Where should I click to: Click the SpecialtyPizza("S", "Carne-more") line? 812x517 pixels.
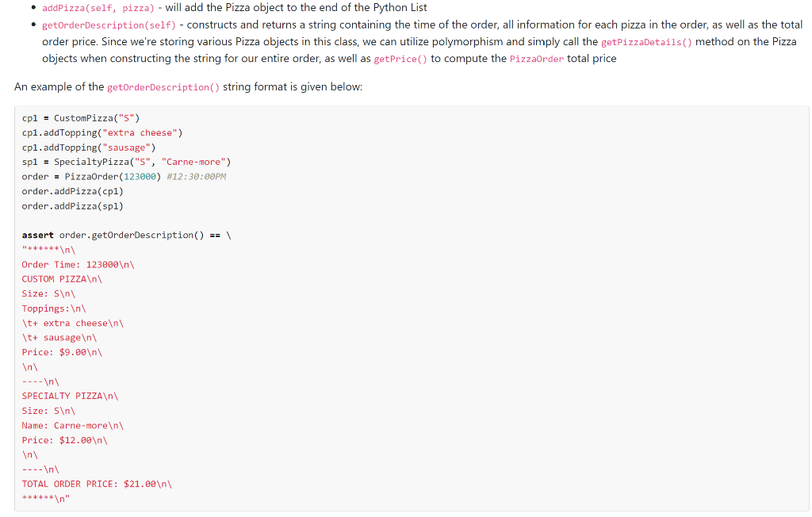[x=126, y=162]
